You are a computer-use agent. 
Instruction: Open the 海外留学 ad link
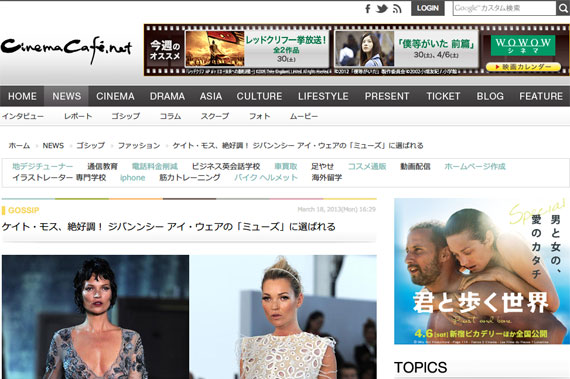(x=327, y=178)
